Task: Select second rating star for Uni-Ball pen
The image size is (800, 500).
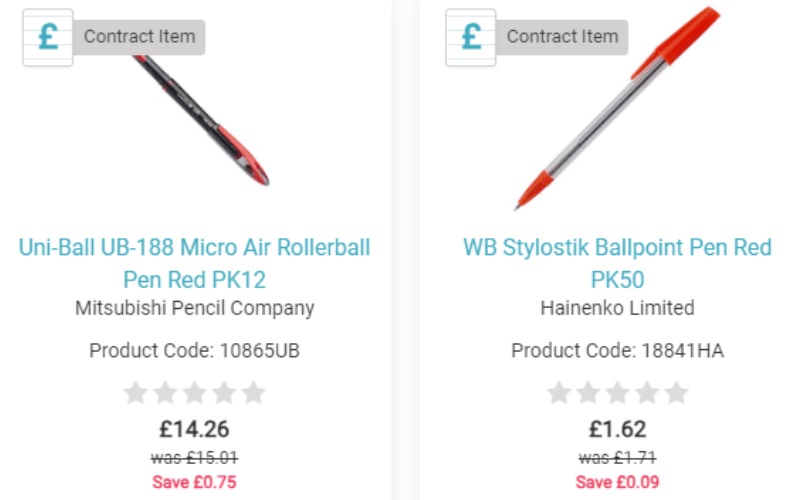Action: pyautogui.click(x=165, y=393)
